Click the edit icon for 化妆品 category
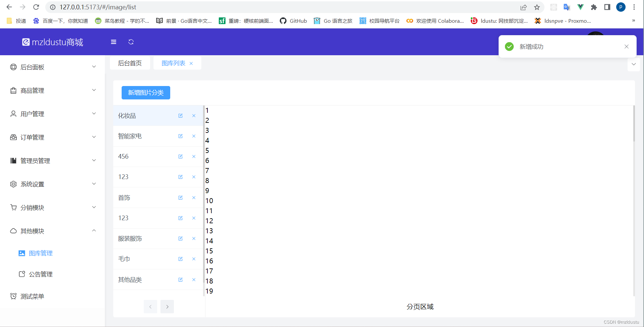Viewport: 644px width, 327px height. coord(180,115)
